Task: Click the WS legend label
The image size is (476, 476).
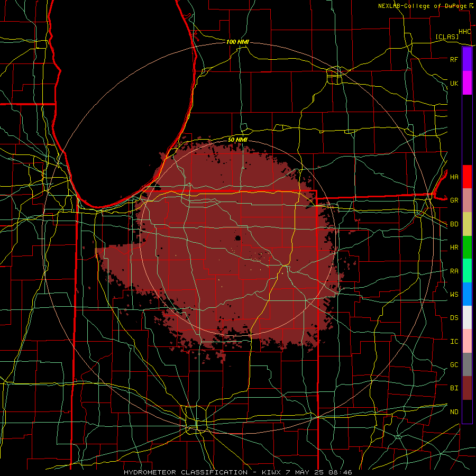Action: pos(454,295)
